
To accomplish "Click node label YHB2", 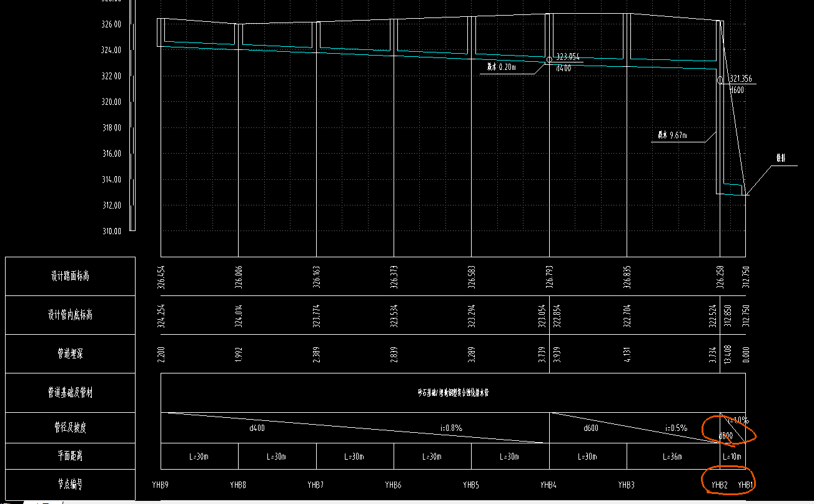I will coord(720,485).
